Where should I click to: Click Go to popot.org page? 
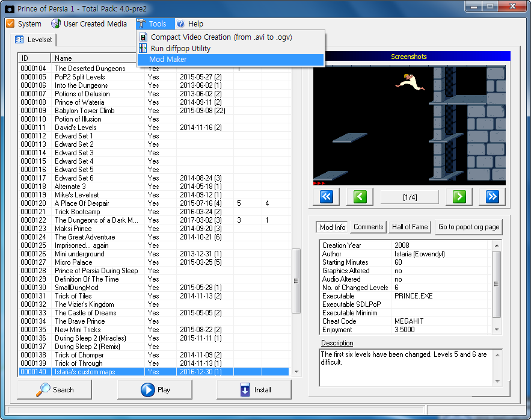(x=468, y=227)
